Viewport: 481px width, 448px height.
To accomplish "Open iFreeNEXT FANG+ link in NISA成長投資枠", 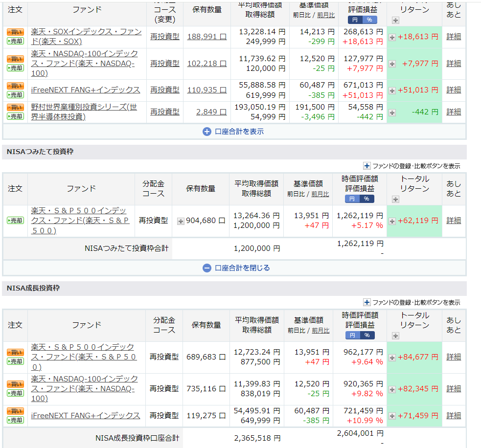I will [86, 416].
